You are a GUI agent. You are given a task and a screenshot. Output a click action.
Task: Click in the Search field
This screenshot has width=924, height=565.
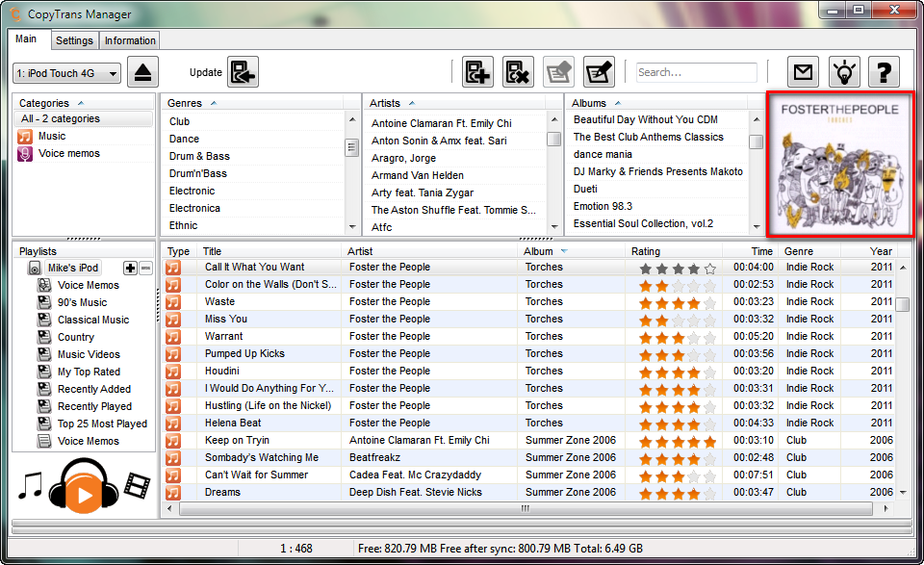(697, 72)
